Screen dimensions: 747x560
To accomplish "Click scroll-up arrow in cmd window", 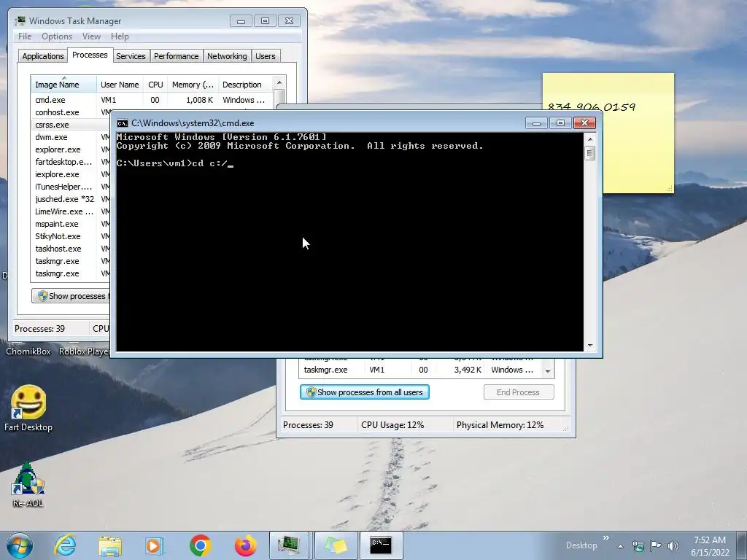I will pos(590,139).
